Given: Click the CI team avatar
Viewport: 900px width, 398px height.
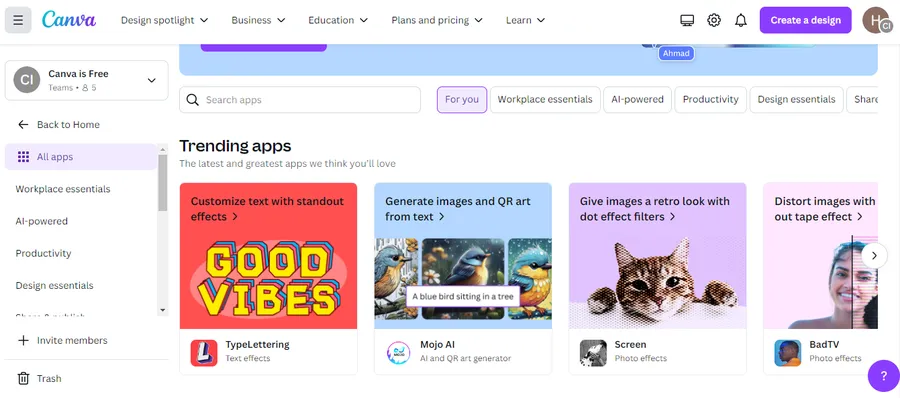Looking at the screenshot, I should click(x=27, y=80).
